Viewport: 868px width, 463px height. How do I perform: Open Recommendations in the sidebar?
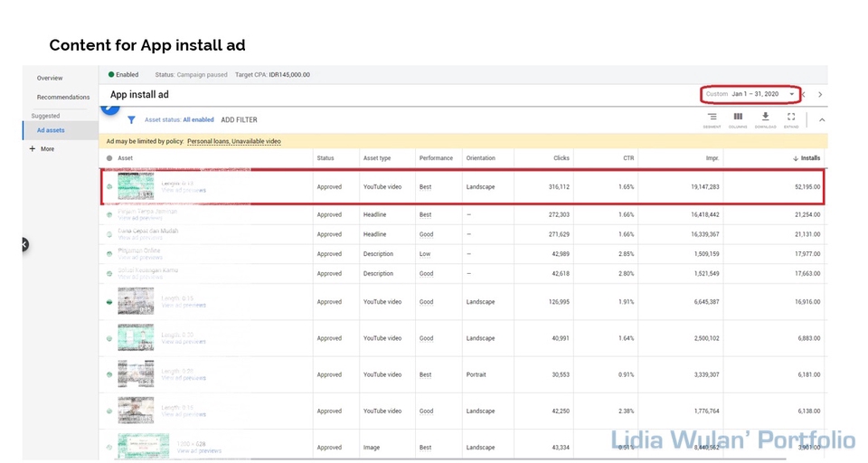point(63,97)
